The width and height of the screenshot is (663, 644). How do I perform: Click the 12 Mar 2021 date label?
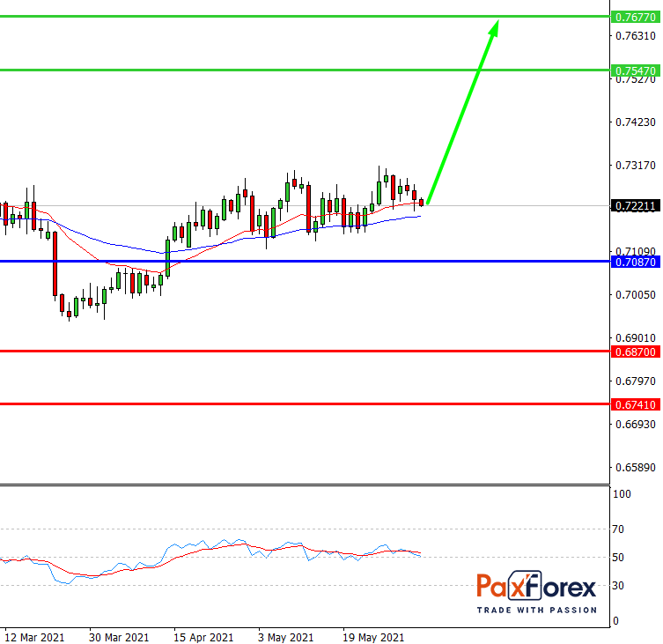click(x=34, y=637)
